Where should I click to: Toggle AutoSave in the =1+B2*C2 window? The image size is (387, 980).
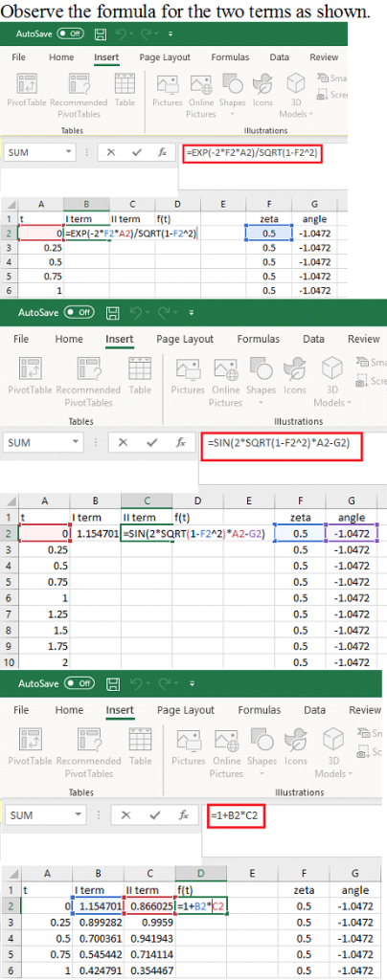tap(80, 681)
